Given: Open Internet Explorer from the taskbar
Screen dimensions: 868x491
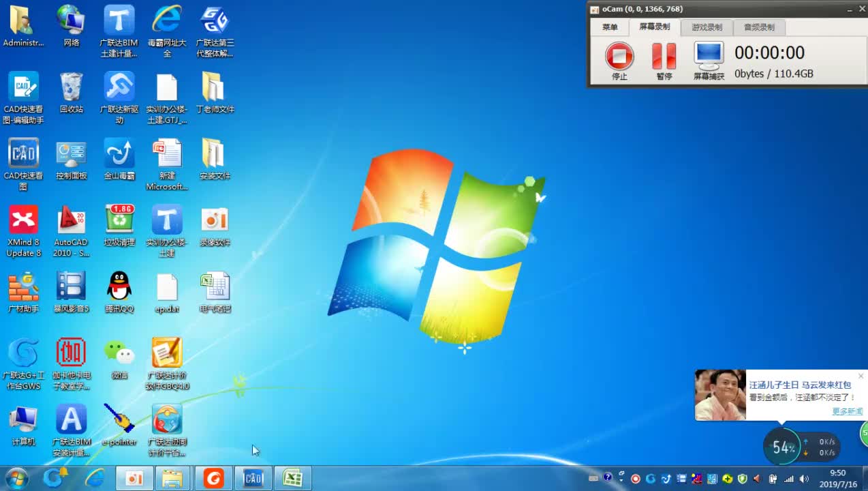Looking at the screenshot, I should click(x=95, y=478).
